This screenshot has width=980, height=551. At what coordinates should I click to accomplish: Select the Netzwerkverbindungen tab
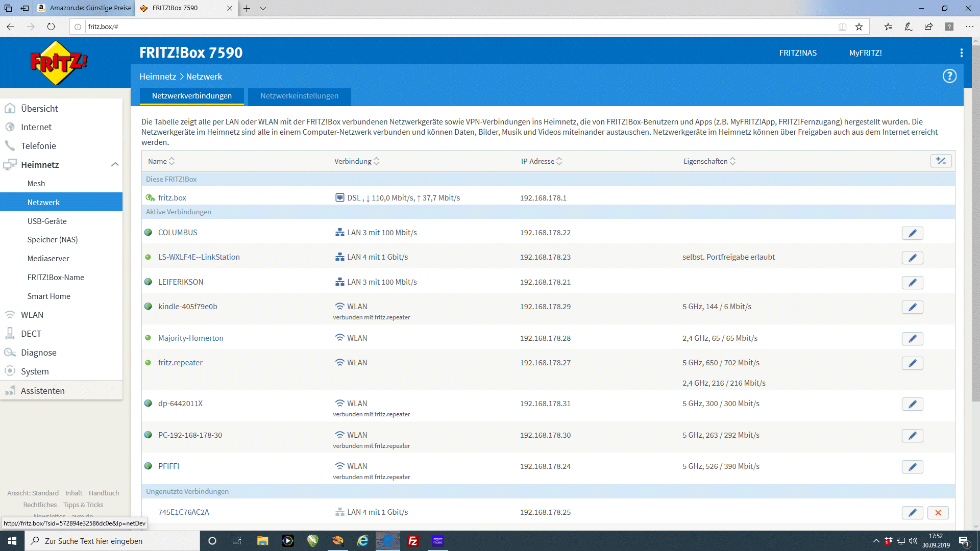pos(192,96)
